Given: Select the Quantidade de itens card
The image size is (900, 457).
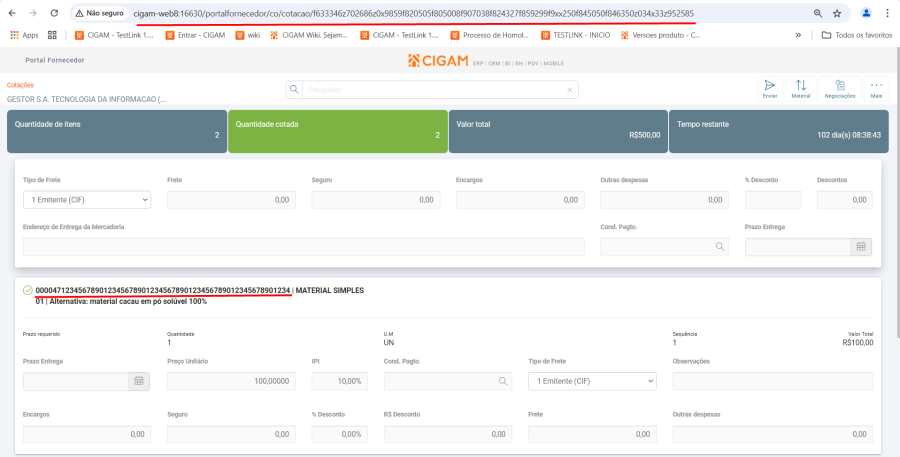Looking at the screenshot, I should tap(117, 131).
